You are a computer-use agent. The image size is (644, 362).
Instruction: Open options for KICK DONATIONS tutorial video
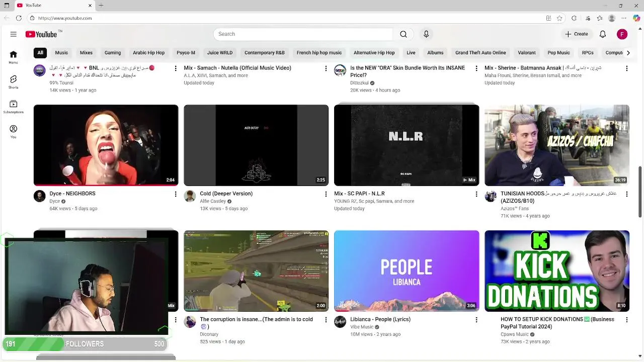(626, 320)
